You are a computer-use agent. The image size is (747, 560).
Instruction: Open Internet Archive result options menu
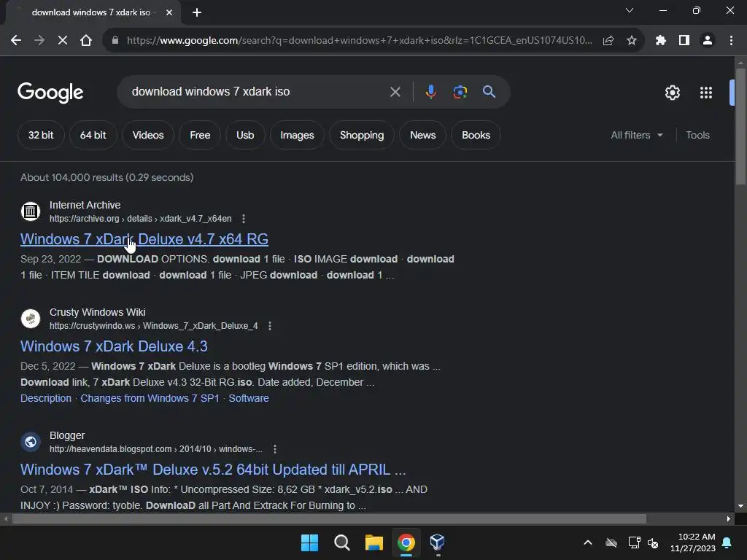click(244, 219)
